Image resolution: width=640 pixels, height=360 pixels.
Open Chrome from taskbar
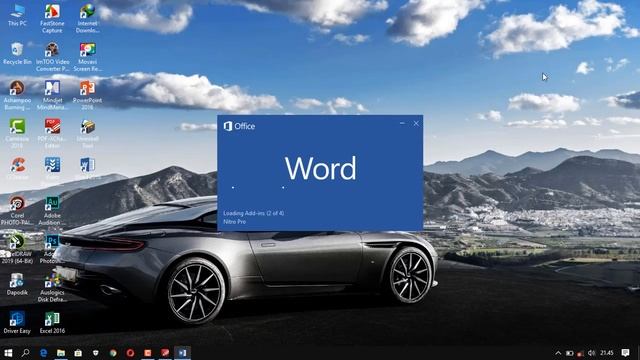[x=113, y=353]
